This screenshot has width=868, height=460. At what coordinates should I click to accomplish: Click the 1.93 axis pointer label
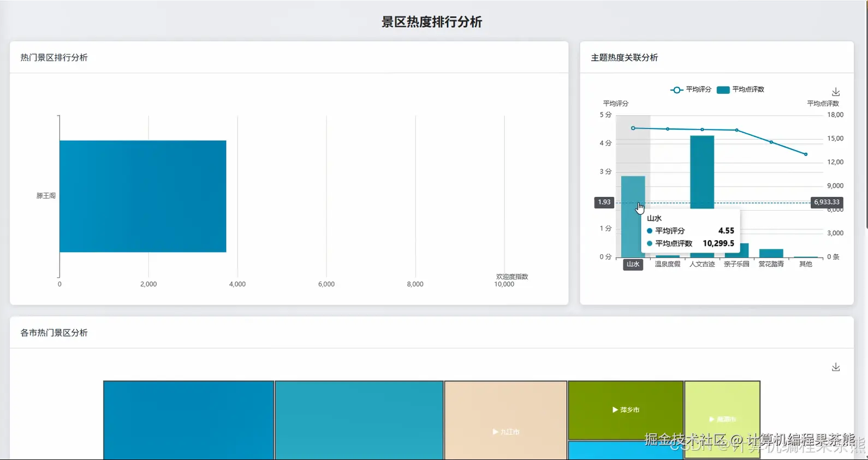604,202
